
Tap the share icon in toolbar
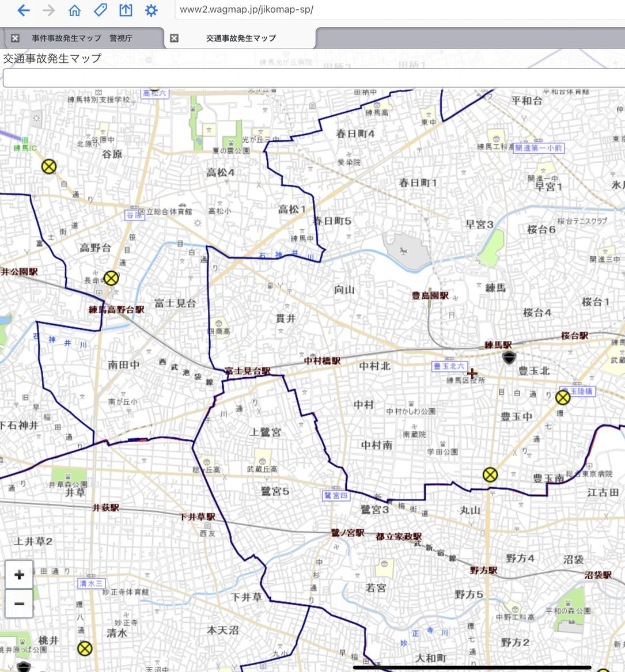pos(126,10)
